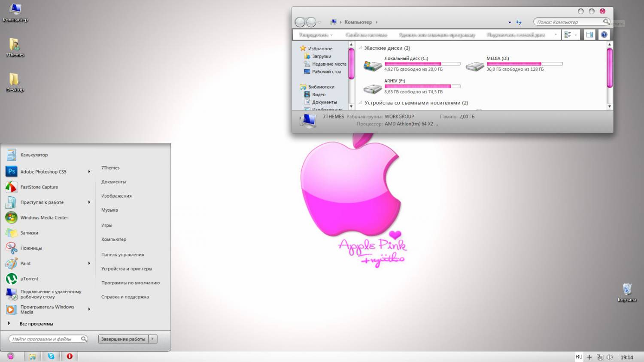Open Документы in Start menu
Viewport: 644px width, 362px height.
point(113,182)
